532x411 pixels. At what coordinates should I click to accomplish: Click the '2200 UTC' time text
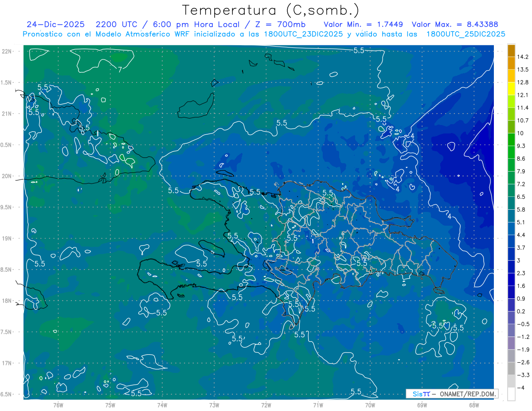116,24
